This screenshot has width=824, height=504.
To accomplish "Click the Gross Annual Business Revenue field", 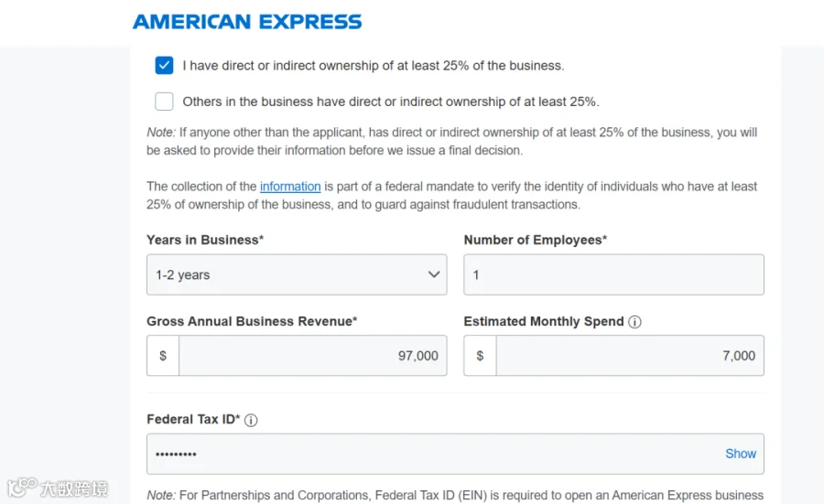I will pos(313,356).
